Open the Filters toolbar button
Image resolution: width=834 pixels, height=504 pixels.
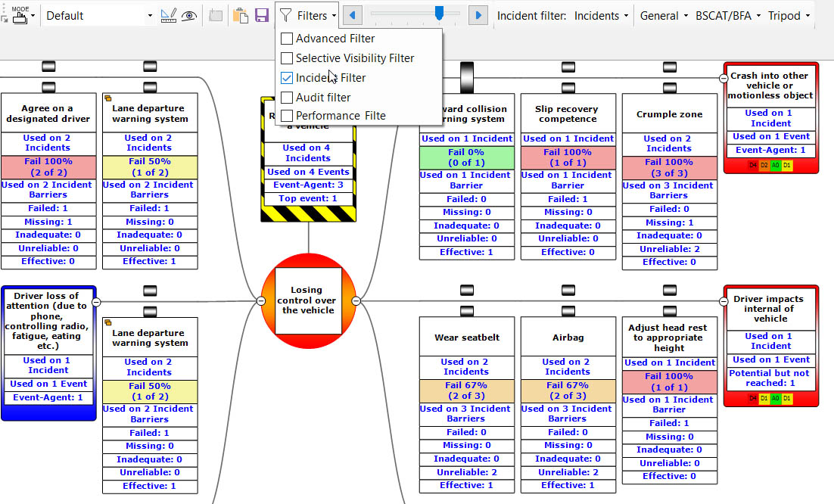(x=307, y=15)
